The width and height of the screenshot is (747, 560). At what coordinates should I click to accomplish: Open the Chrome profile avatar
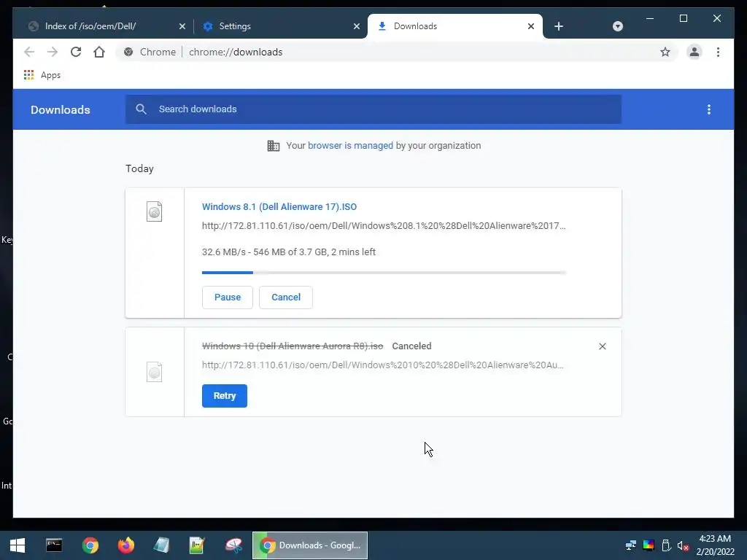(694, 52)
